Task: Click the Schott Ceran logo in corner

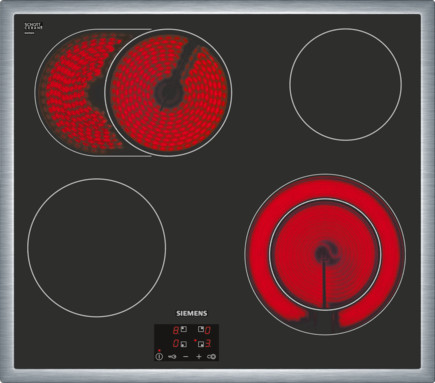Action: point(34,27)
